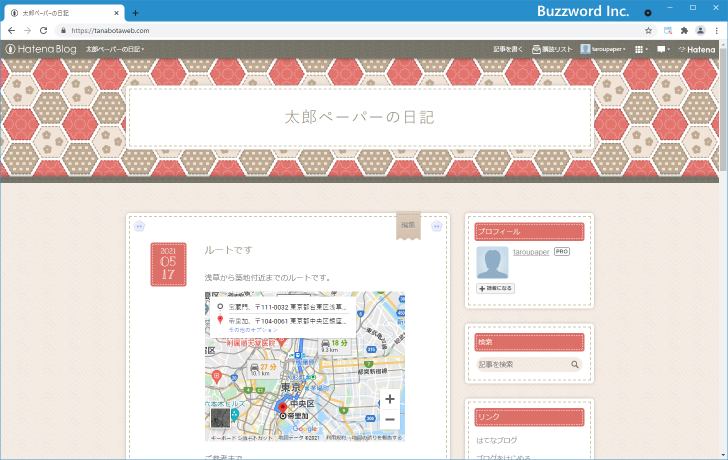Click the Google logo on the map
The height and width of the screenshot is (460, 728).
[x=305, y=428]
